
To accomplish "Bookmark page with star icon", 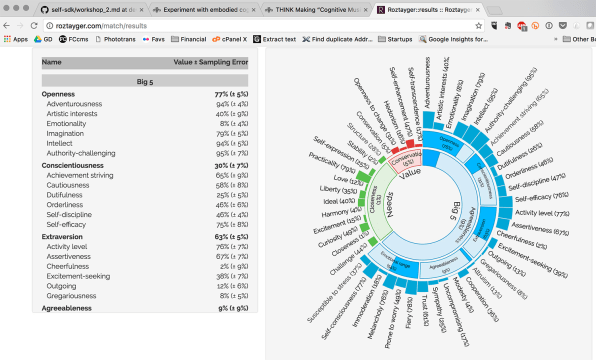I will (x=479, y=26).
